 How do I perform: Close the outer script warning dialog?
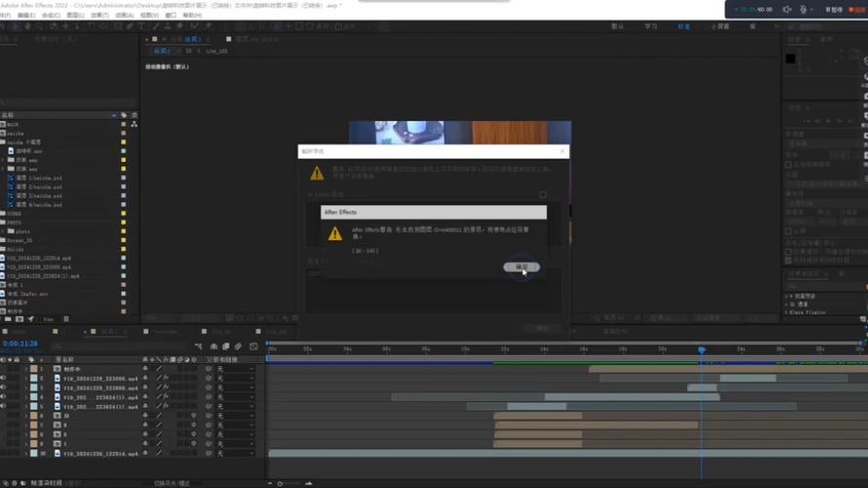[562, 151]
